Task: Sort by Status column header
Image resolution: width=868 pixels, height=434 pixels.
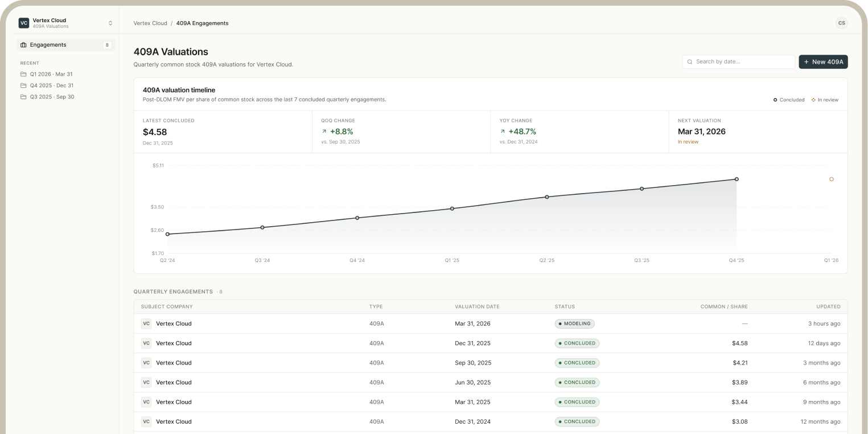Action: click(x=565, y=307)
